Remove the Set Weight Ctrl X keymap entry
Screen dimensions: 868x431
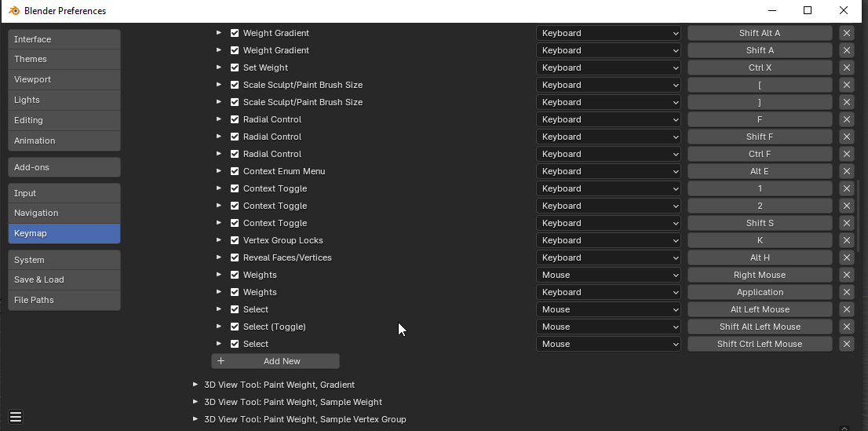tap(846, 68)
